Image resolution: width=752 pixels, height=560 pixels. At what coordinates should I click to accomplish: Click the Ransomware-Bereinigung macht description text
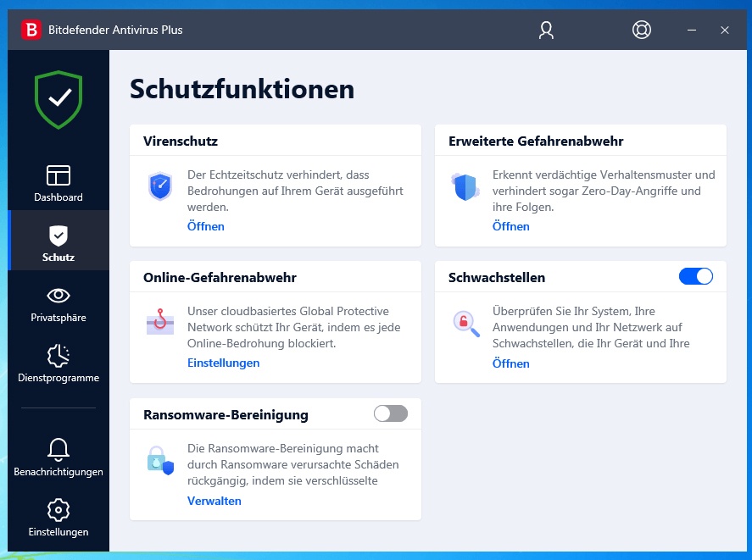point(292,464)
